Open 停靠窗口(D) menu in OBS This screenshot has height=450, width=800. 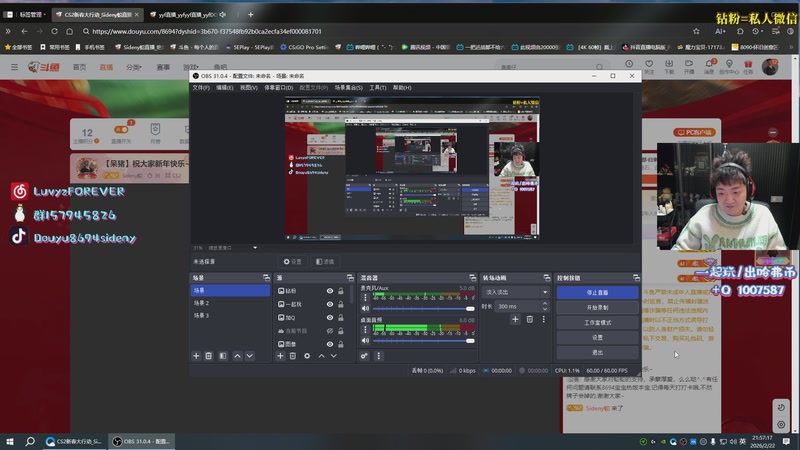coord(279,88)
